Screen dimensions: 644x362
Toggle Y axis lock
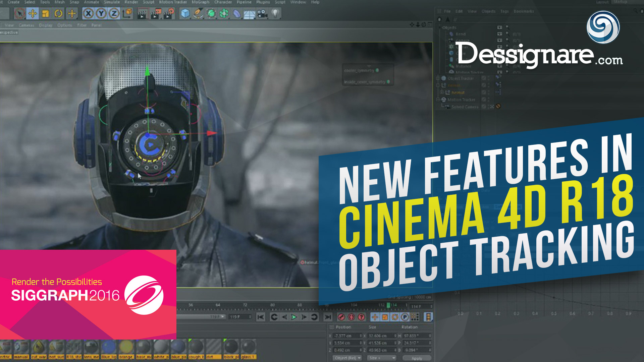pyautogui.click(x=101, y=13)
